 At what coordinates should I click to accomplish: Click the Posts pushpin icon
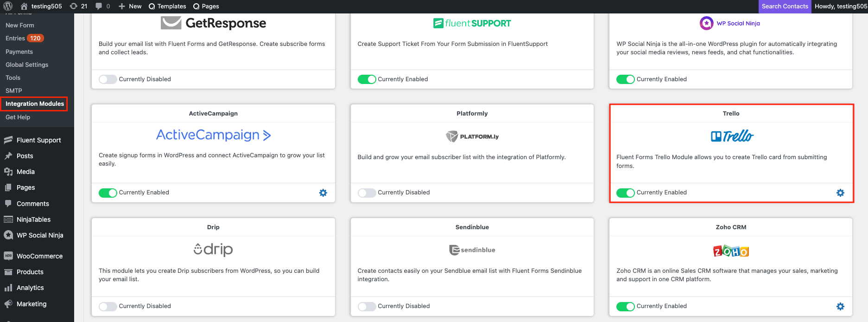tap(8, 156)
